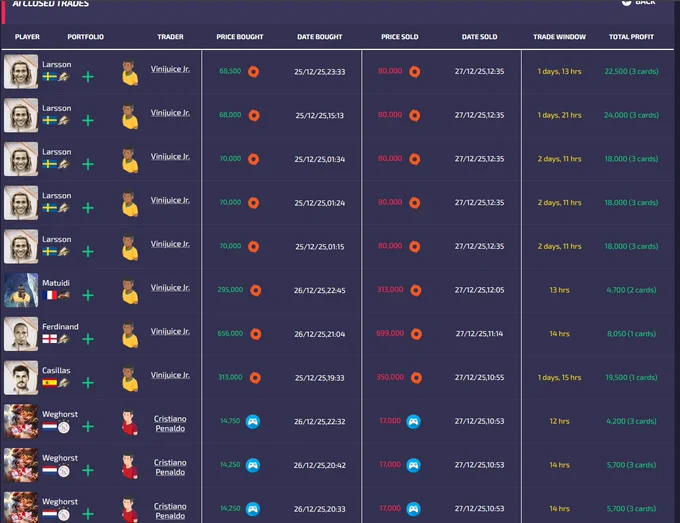Select the 1 days, 13 hrs trade window
Viewport: 680px width, 523px height.
click(x=559, y=72)
